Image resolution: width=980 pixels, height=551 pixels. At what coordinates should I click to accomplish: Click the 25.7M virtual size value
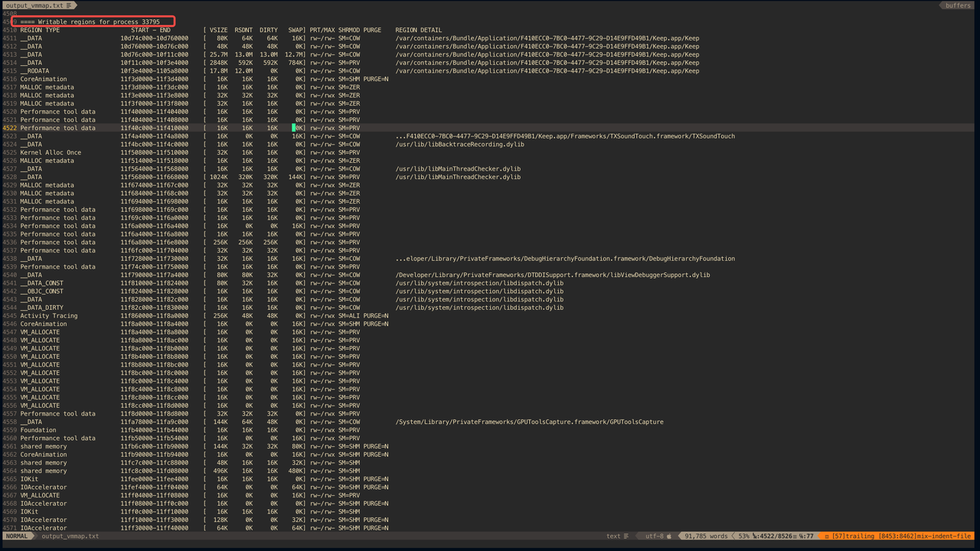tap(219, 54)
